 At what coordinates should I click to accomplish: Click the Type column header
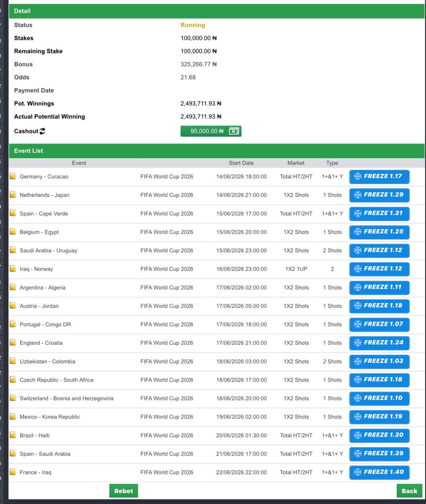[x=332, y=163]
